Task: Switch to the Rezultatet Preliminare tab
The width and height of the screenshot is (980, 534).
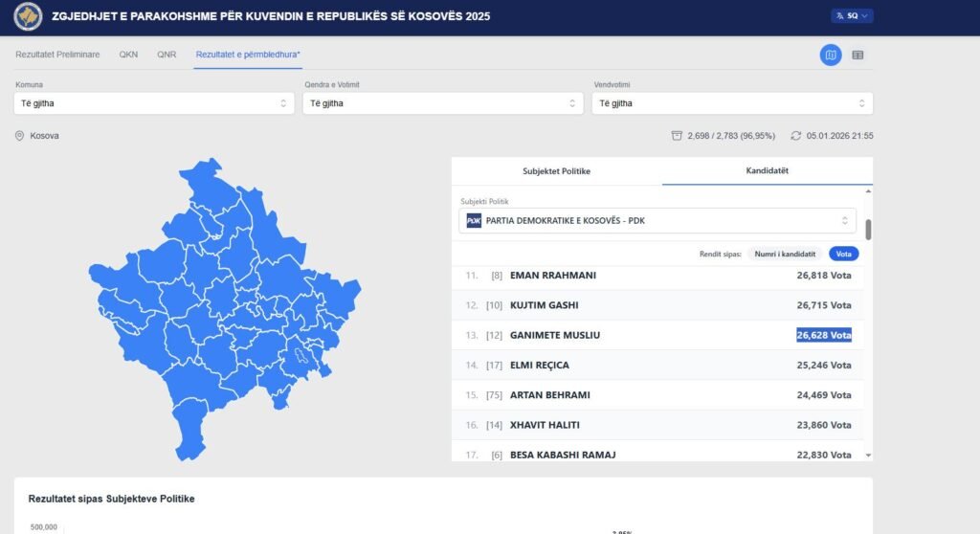Action: pos(57,55)
